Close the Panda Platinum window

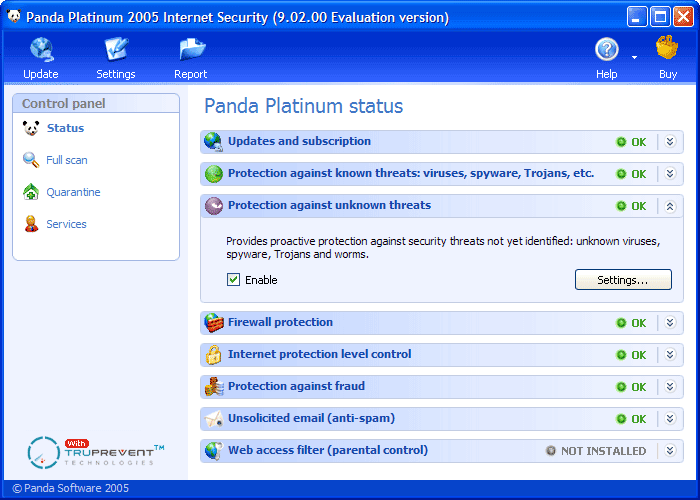pyautogui.click(x=683, y=17)
